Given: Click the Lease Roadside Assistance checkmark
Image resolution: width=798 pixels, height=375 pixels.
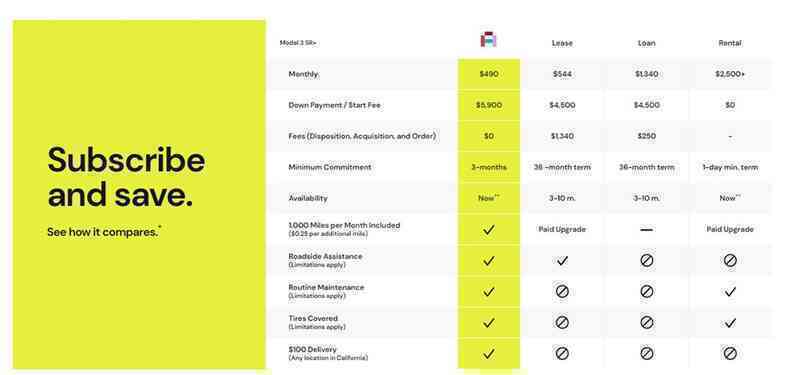Looking at the screenshot, I should 562,261.
